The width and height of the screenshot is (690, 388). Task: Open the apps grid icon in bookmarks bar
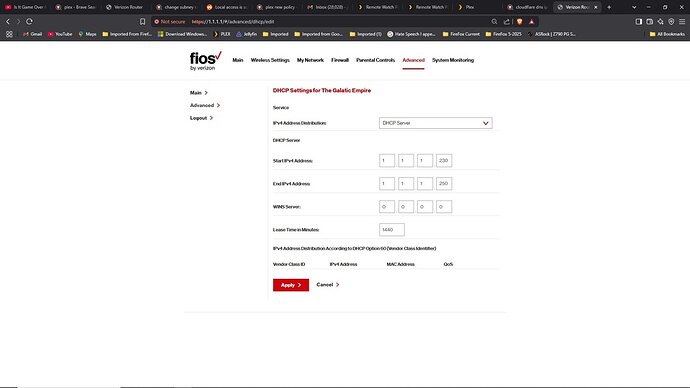pos(9,34)
